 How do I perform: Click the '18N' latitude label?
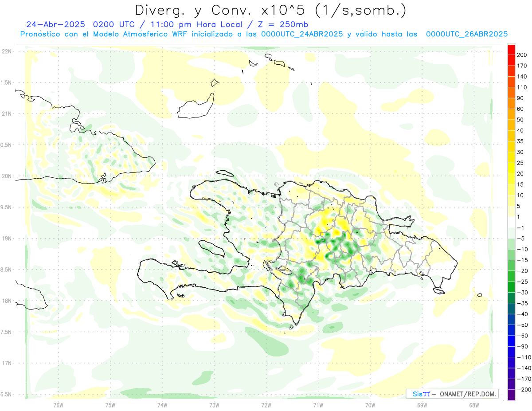coord(6,301)
